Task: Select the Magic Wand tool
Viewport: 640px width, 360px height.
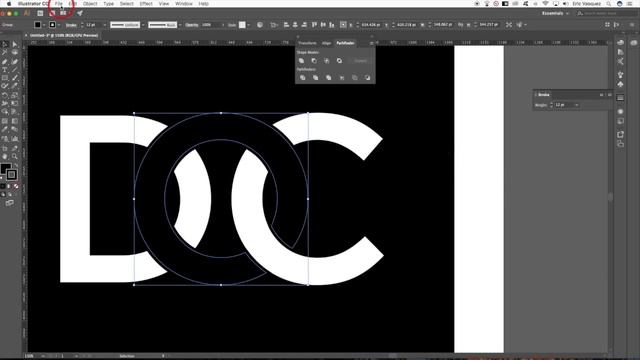Action: tap(5, 53)
